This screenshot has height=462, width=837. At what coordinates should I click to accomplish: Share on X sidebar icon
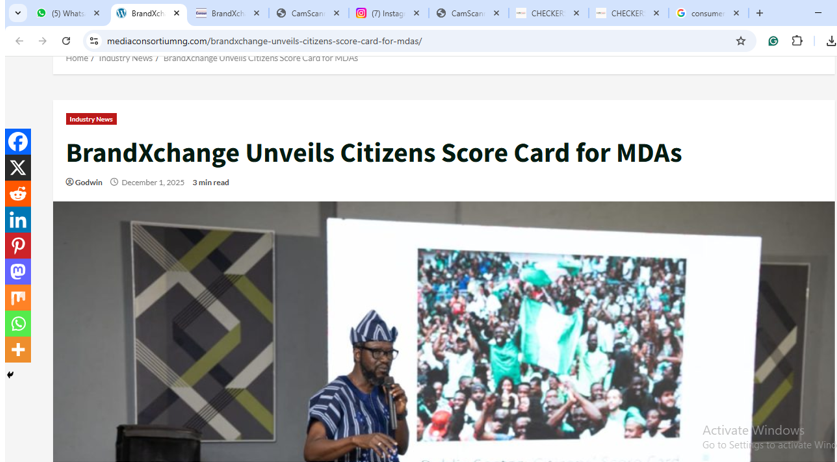pyautogui.click(x=18, y=168)
